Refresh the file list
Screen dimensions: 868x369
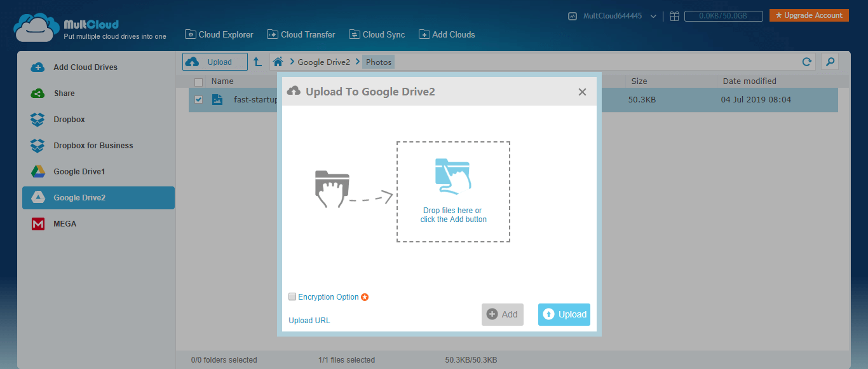pos(807,62)
